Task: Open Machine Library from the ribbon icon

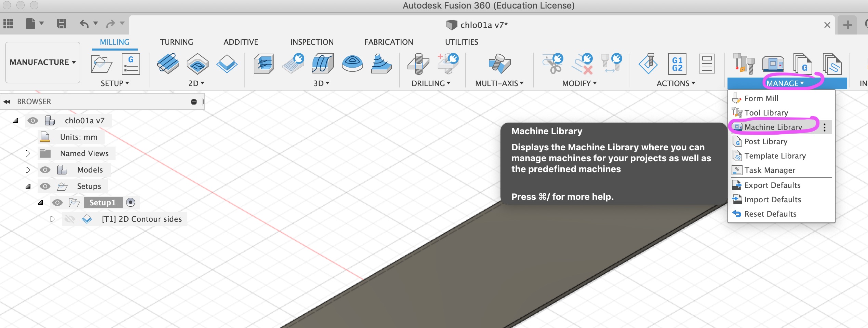Action: 773,64
